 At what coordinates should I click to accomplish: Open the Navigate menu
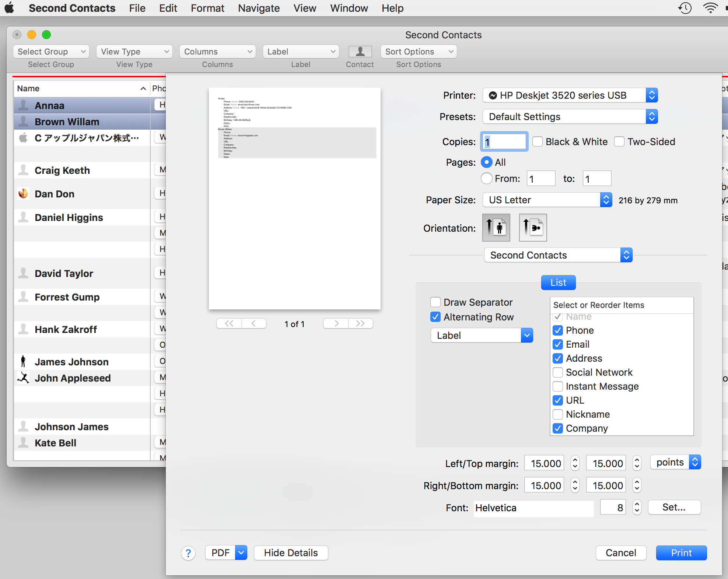(259, 8)
